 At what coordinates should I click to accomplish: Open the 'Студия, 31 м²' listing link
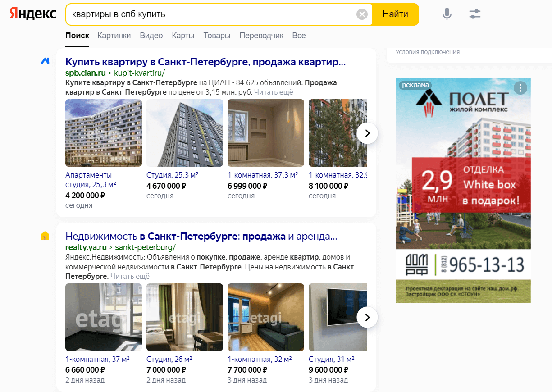click(x=332, y=359)
